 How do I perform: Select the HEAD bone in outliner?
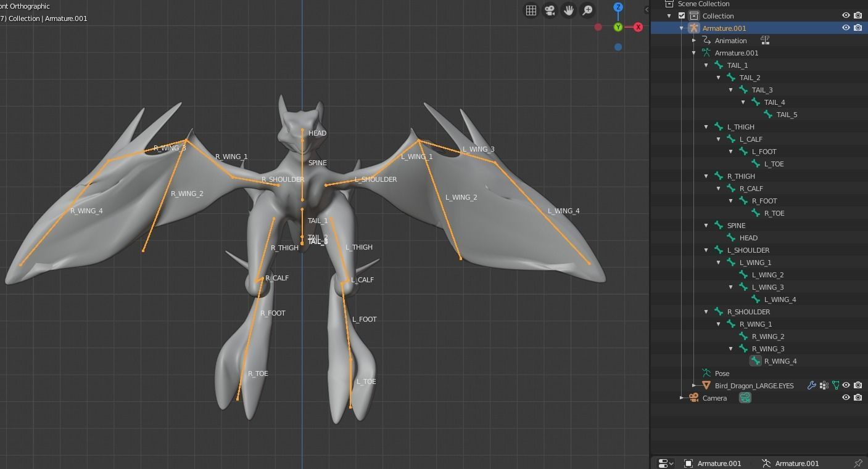coord(748,238)
